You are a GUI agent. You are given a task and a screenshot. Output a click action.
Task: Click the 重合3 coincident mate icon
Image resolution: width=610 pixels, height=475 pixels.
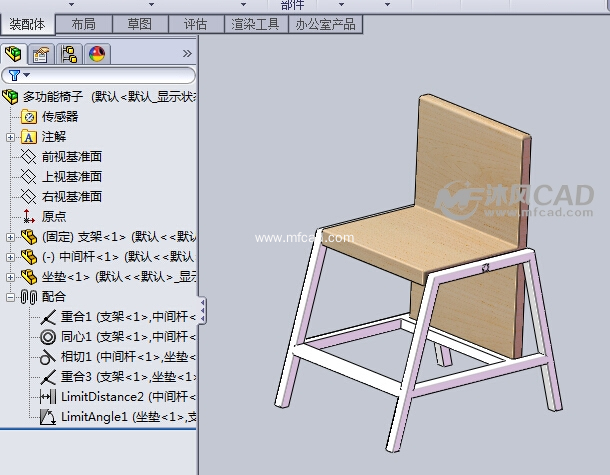[x=48, y=377]
